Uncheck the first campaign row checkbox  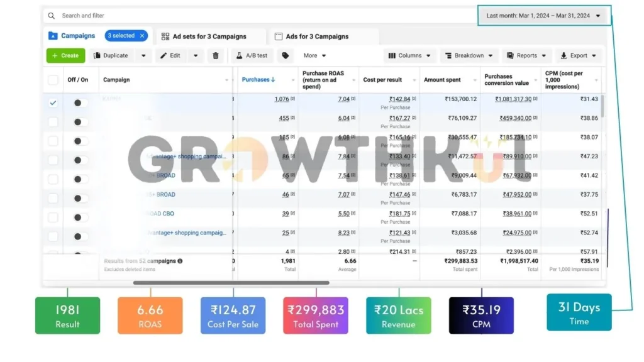coord(53,103)
